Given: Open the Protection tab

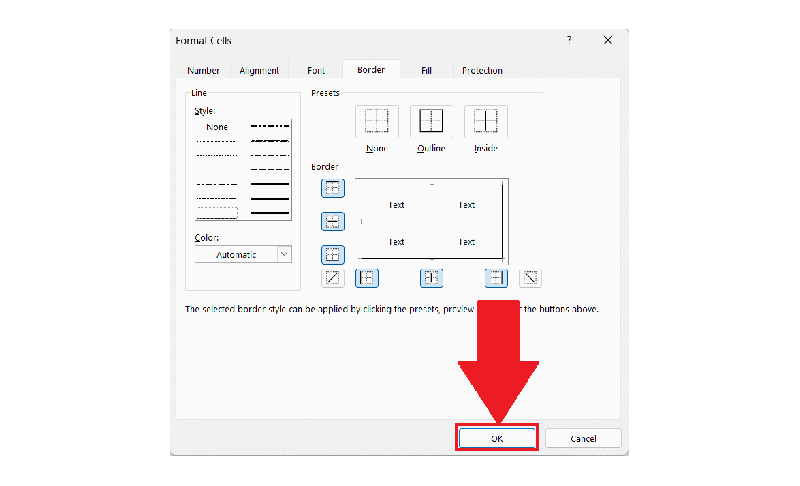Looking at the screenshot, I should coord(482,70).
